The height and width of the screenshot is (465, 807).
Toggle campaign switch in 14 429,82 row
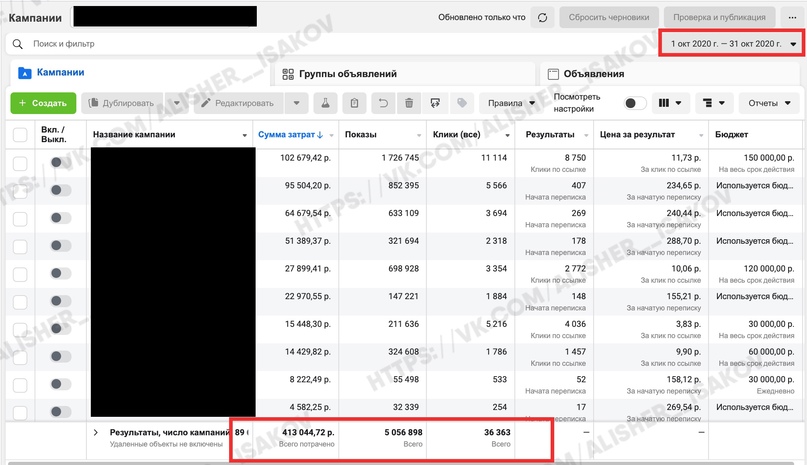60,356
